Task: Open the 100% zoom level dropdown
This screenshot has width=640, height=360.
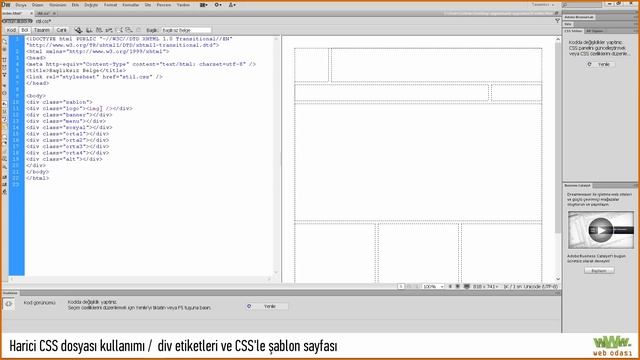Action: (433, 287)
